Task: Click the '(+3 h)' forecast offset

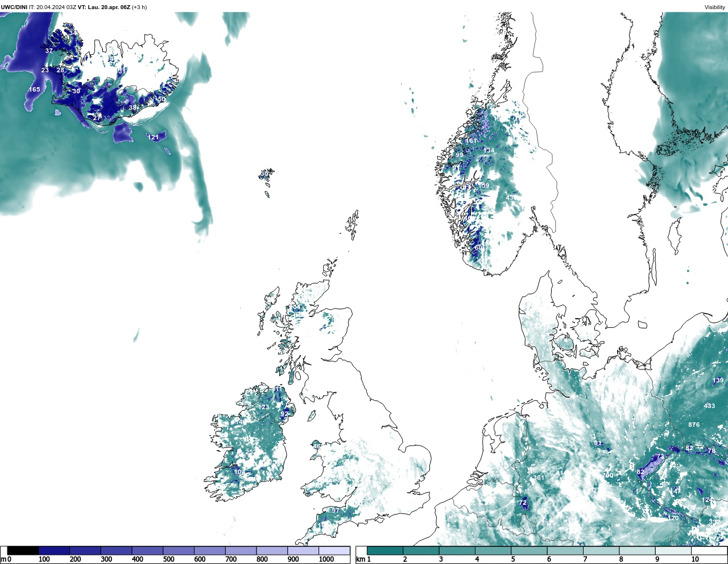Action: (139, 7)
